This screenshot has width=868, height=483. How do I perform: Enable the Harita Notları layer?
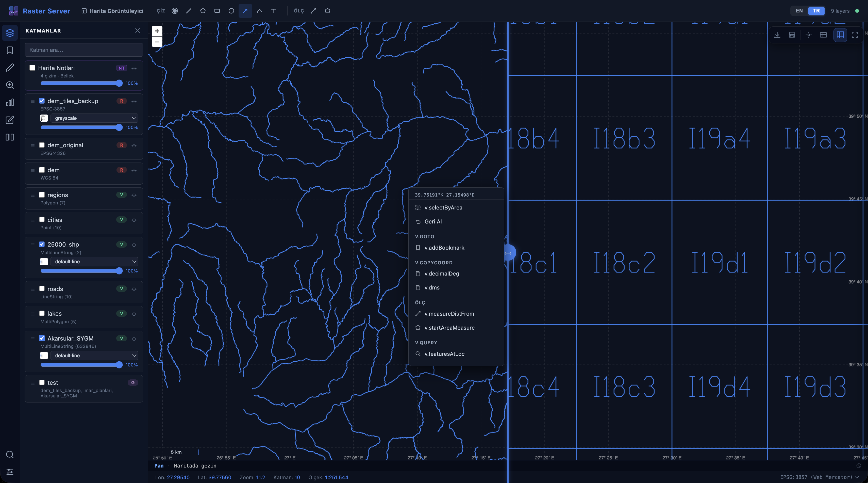coord(32,68)
